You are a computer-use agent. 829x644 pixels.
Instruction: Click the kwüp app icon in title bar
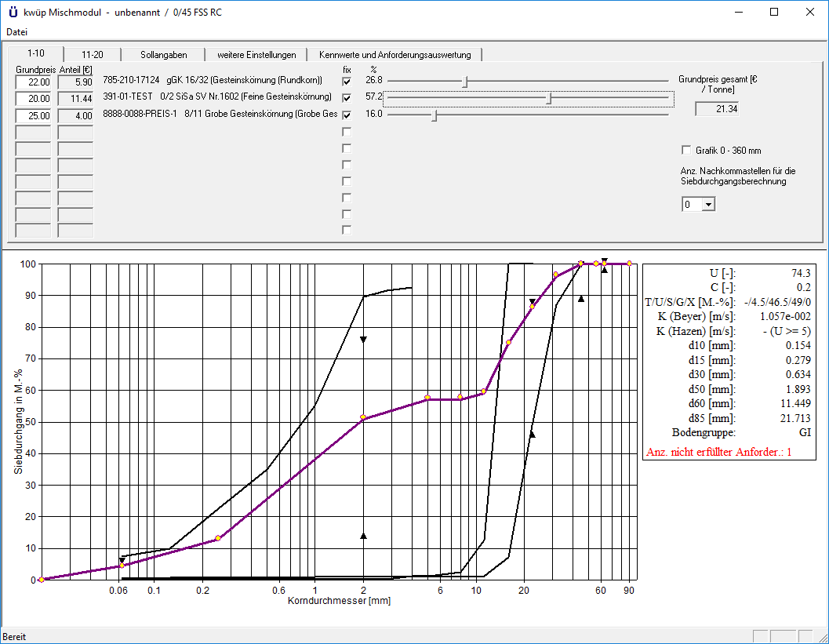tap(13, 13)
